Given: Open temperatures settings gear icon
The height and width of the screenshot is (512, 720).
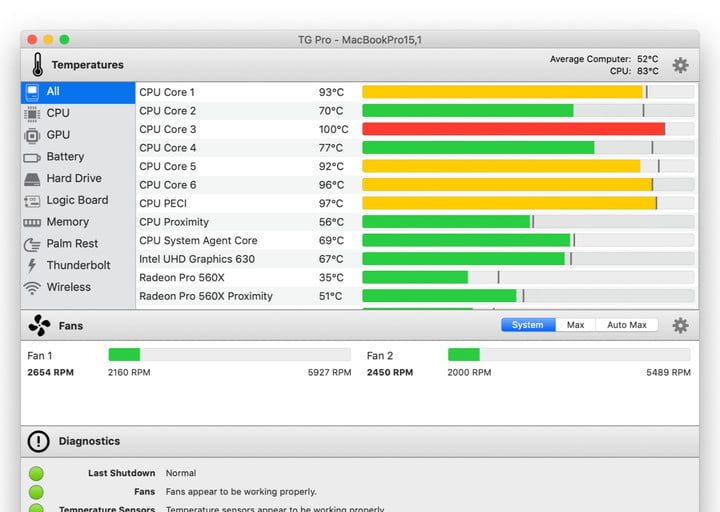Looking at the screenshot, I should 680,65.
